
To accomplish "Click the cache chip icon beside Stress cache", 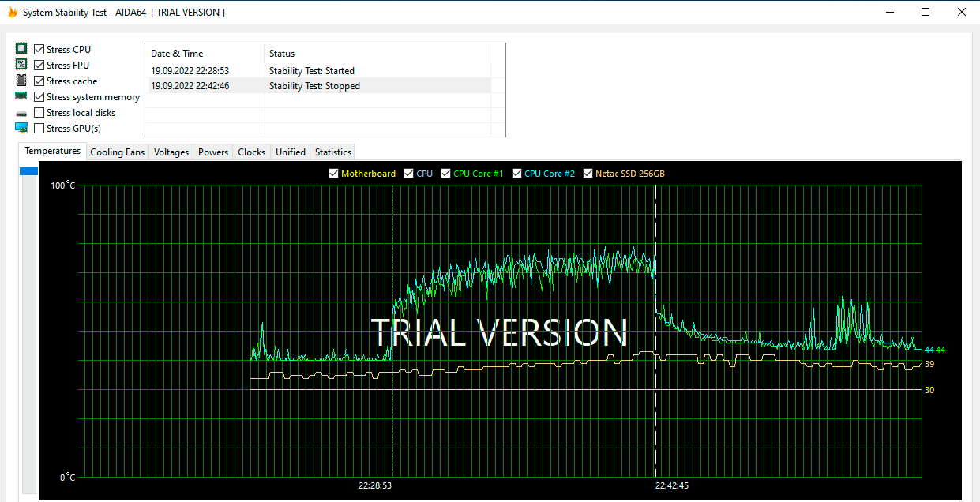I will point(21,81).
